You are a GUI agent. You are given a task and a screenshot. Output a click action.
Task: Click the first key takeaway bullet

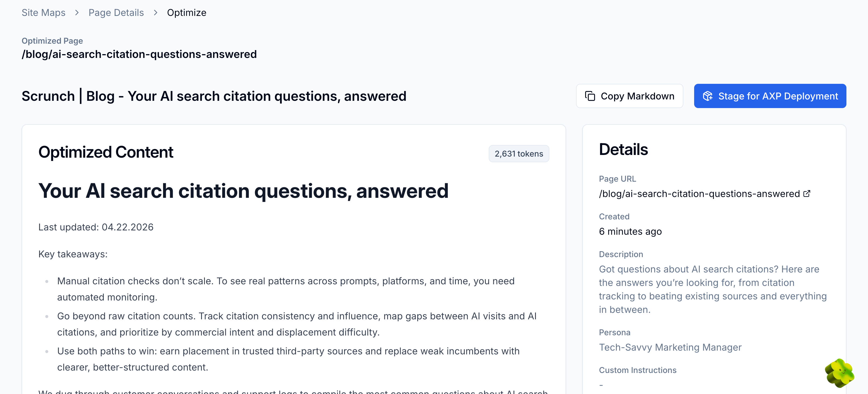click(x=286, y=289)
